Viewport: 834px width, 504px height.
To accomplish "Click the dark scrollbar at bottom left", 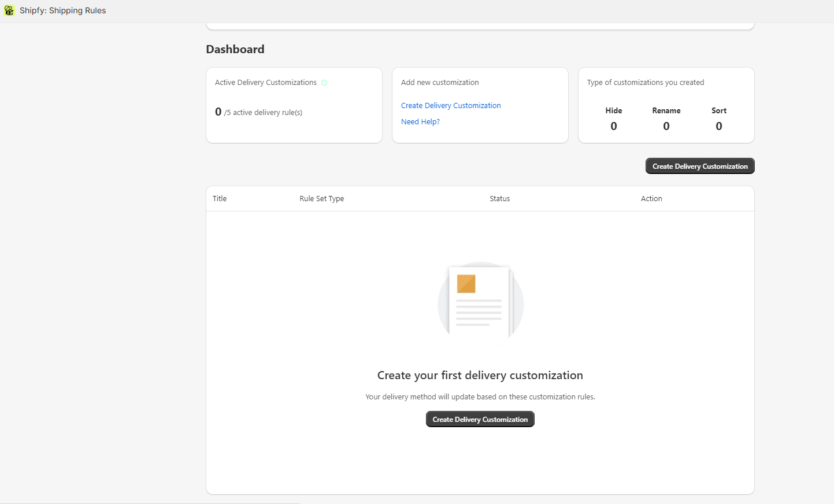I will click(150, 502).
